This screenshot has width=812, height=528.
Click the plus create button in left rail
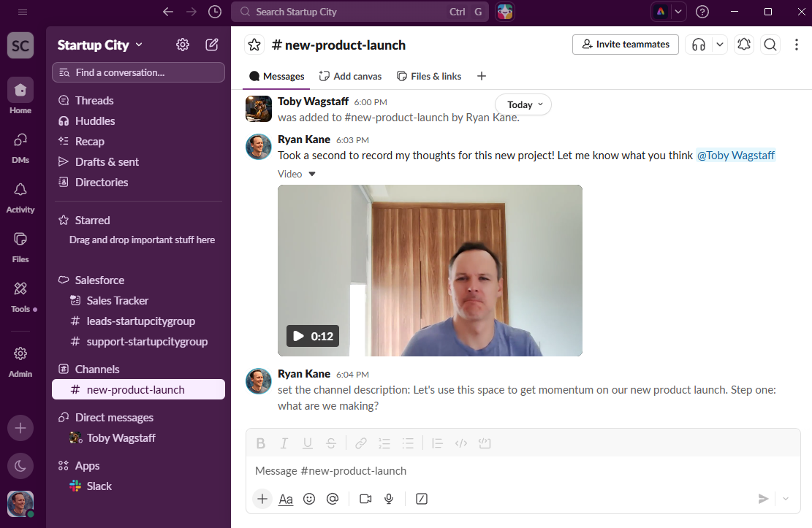pos(20,428)
